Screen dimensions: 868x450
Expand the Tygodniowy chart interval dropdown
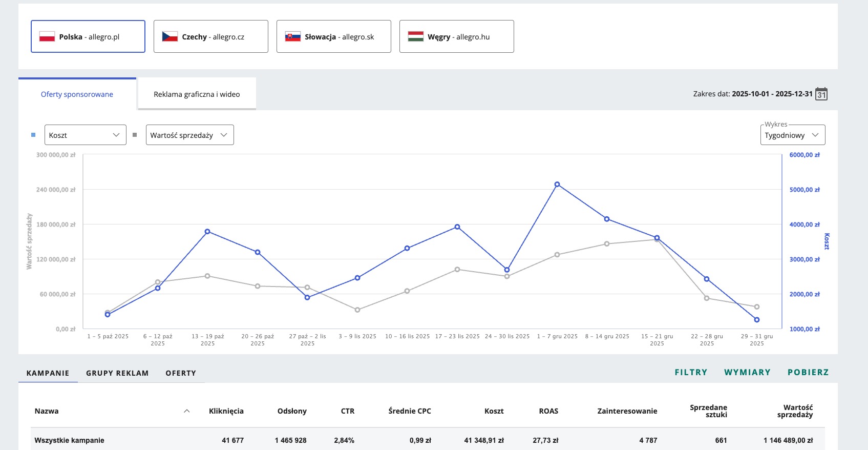(792, 135)
